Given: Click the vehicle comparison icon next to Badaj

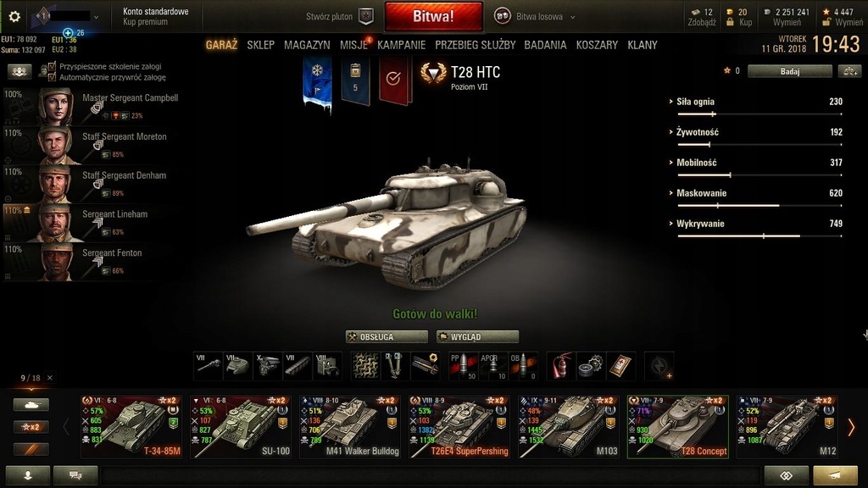Looking at the screenshot, I should 849,71.
